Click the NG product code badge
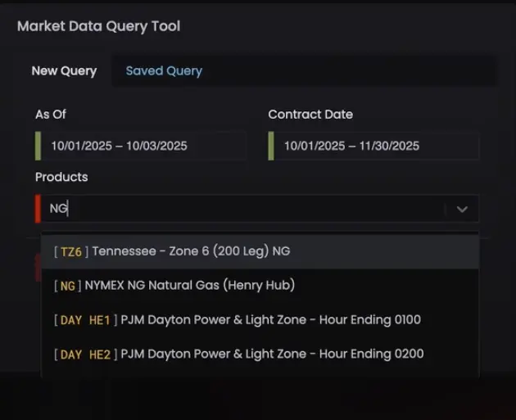The width and height of the screenshot is (516, 420). pos(68,286)
